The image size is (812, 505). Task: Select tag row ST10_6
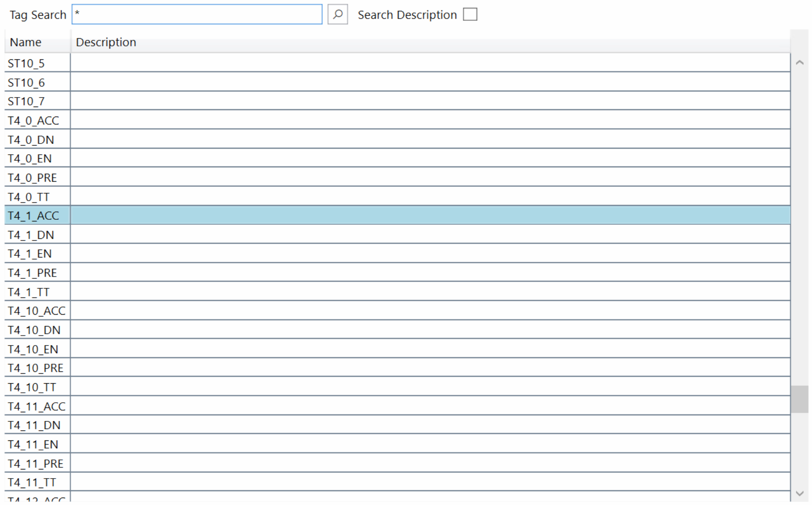pos(398,82)
